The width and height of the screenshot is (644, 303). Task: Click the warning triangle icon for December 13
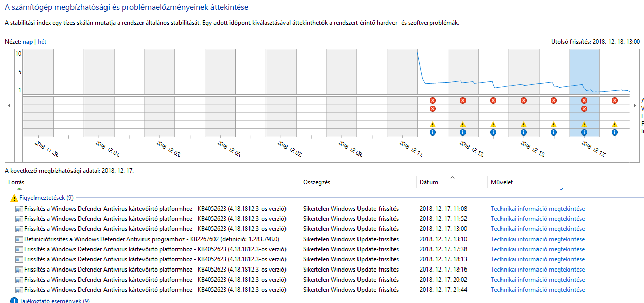462,124
